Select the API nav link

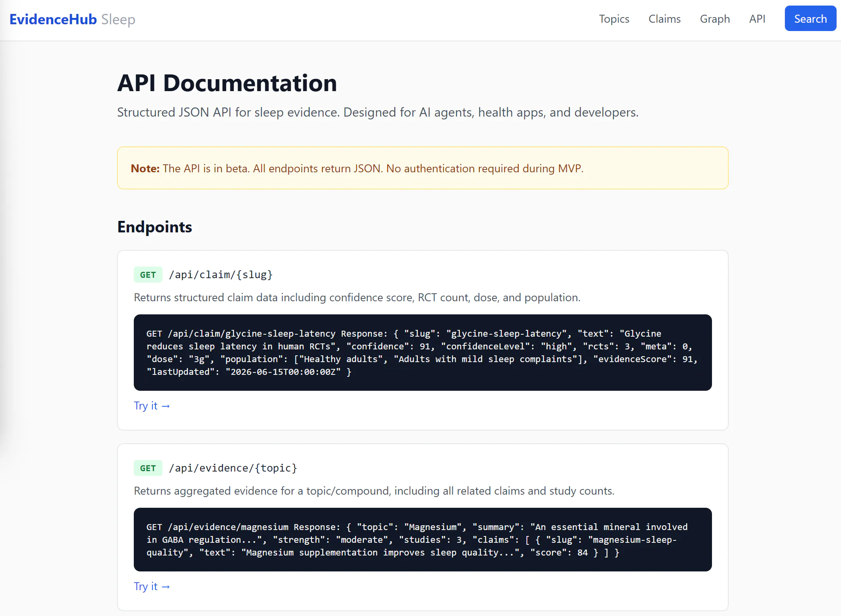click(x=757, y=19)
